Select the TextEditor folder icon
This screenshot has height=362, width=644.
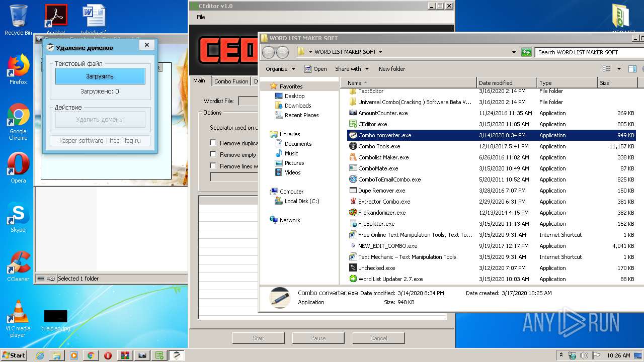tap(353, 92)
